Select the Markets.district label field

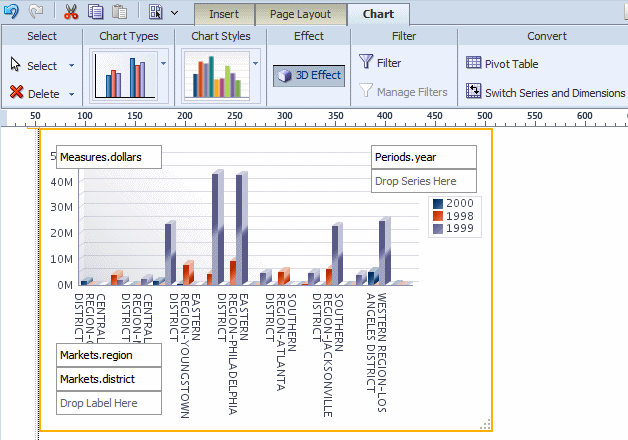[x=109, y=379]
